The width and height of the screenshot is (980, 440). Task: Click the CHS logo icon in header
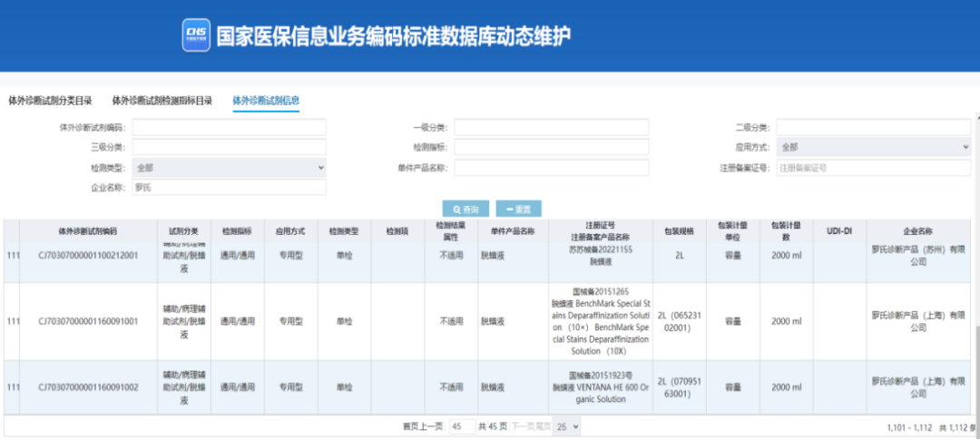point(195,34)
